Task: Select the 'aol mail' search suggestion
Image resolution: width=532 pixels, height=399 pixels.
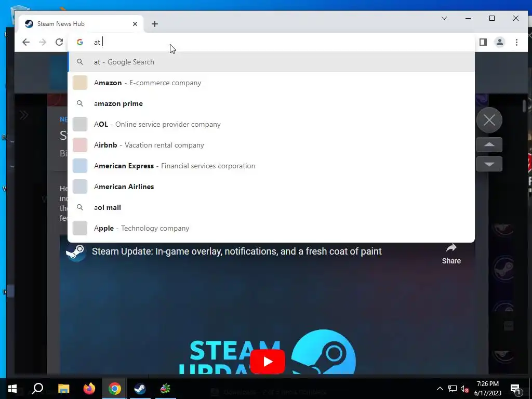Action: pyautogui.click(x=271, y=207)
